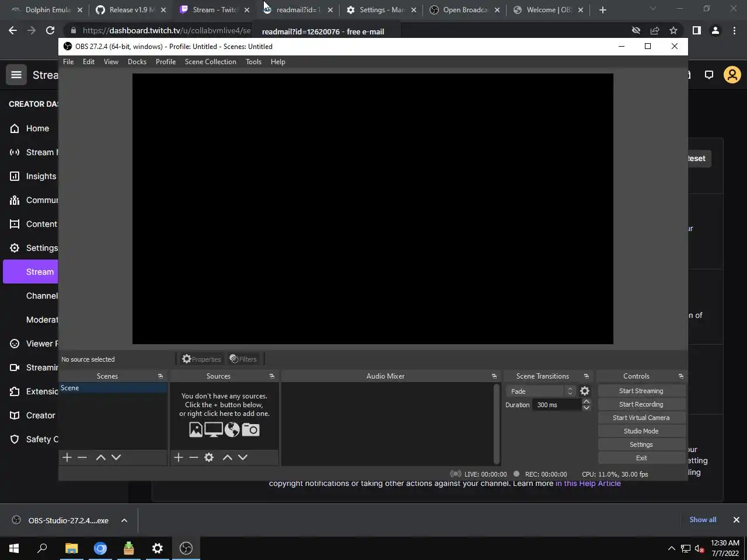Decrease transition duration with down arrow
This screenshot has height=560, width=747.
[587, 408]
